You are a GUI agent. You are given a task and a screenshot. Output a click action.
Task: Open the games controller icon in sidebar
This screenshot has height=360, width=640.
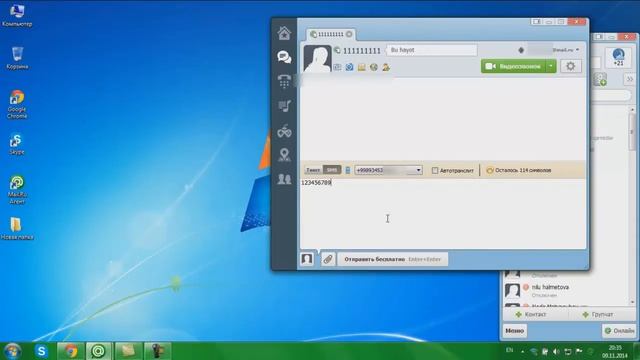pyautogui.click(x=284, y=131)
